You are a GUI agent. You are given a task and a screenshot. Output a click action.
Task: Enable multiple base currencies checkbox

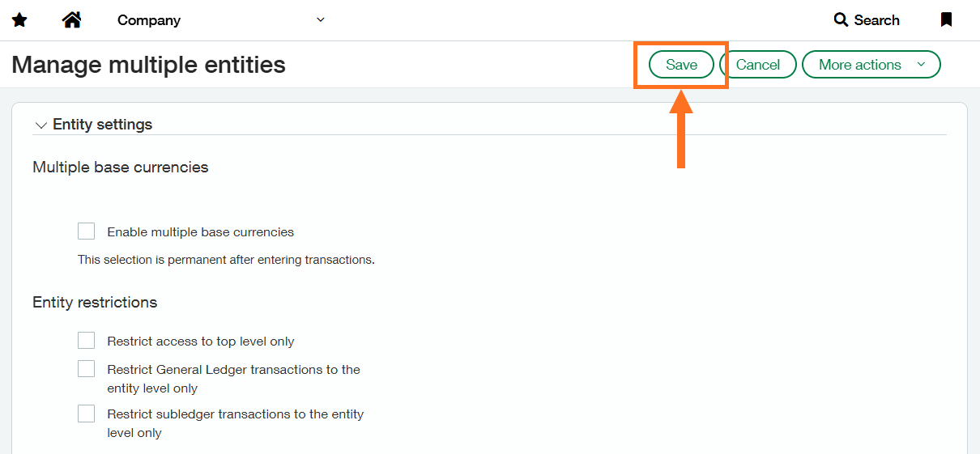(87, 231)
